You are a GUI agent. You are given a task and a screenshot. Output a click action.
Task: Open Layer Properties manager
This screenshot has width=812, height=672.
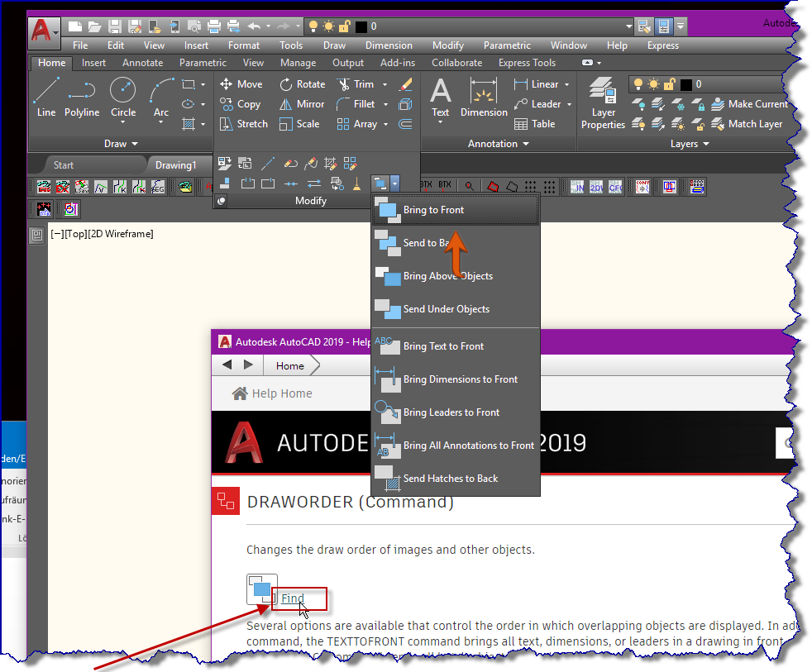click(x=603, y=102)
